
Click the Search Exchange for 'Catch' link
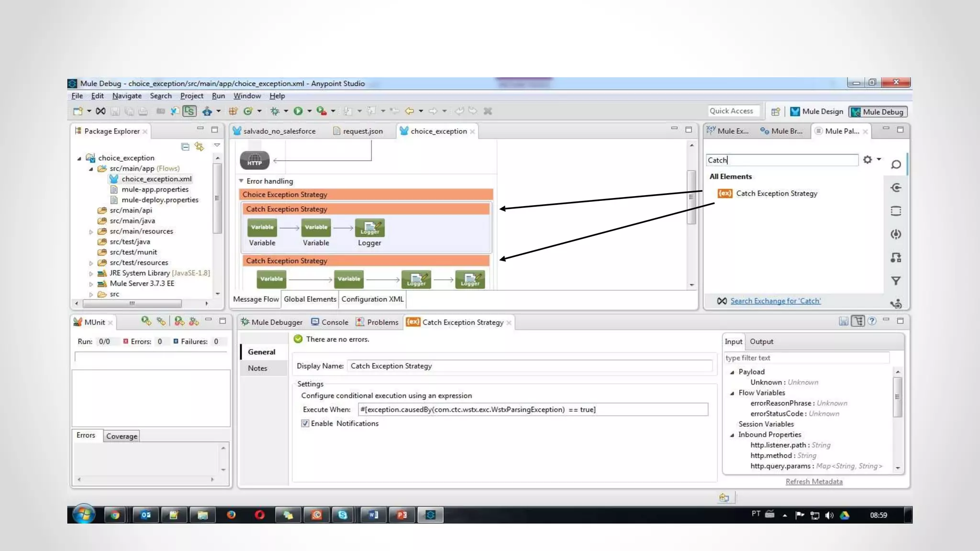(x=775, y=301)
